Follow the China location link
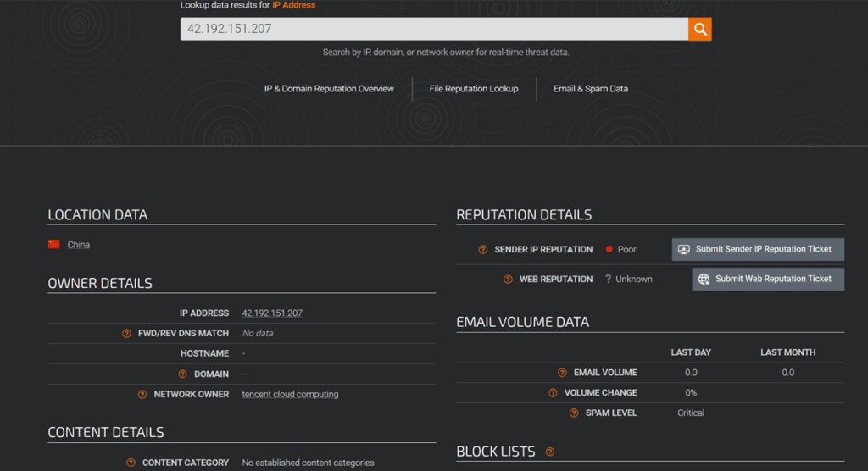Screen dimensions: 868x471 [x=79, y=245]
